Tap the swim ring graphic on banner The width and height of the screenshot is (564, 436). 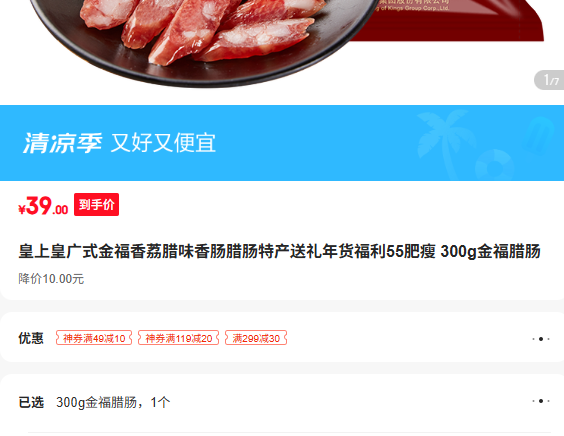click(495, 165)
